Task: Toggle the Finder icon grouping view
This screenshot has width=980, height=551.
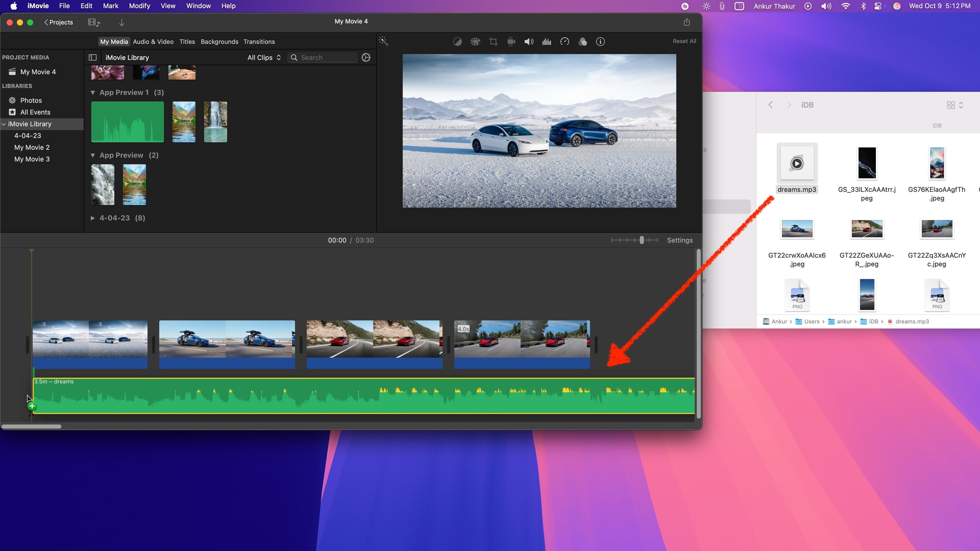Action: click(x=952, y=104)
